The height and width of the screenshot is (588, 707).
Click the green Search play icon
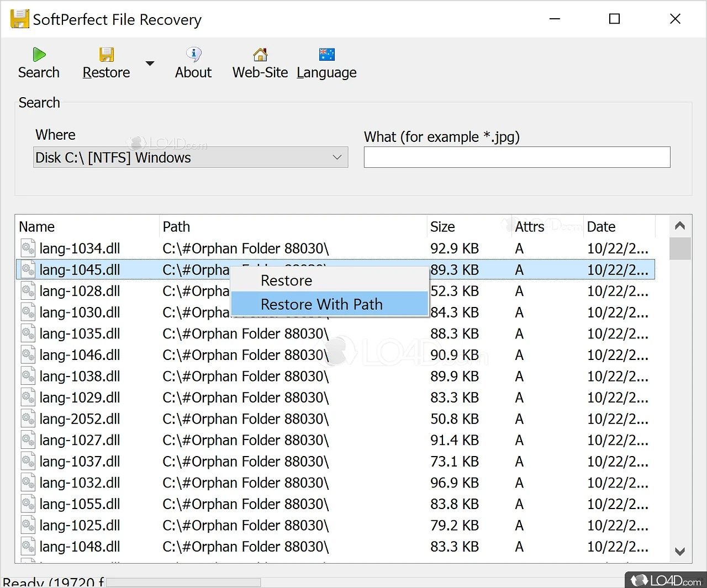[39, 55]
